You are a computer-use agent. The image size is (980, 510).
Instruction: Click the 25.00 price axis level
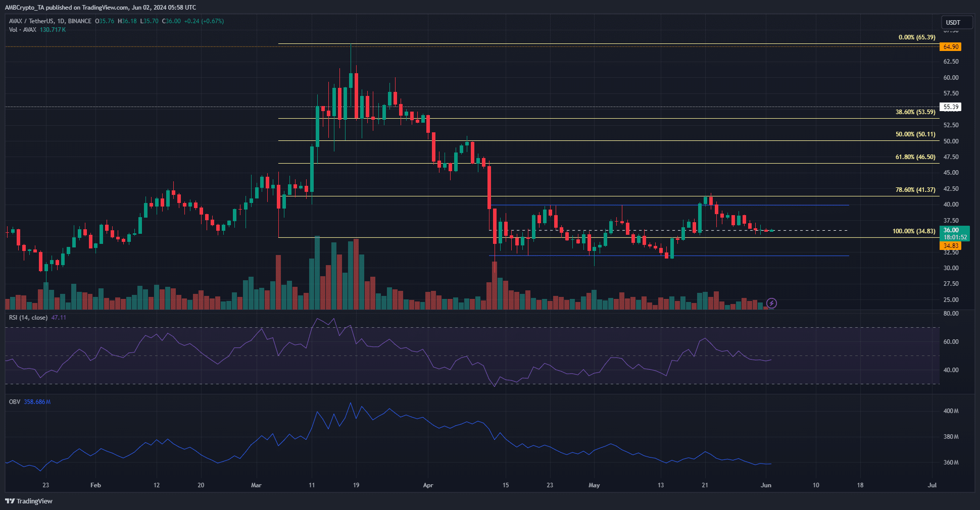[x=951, y=300]
